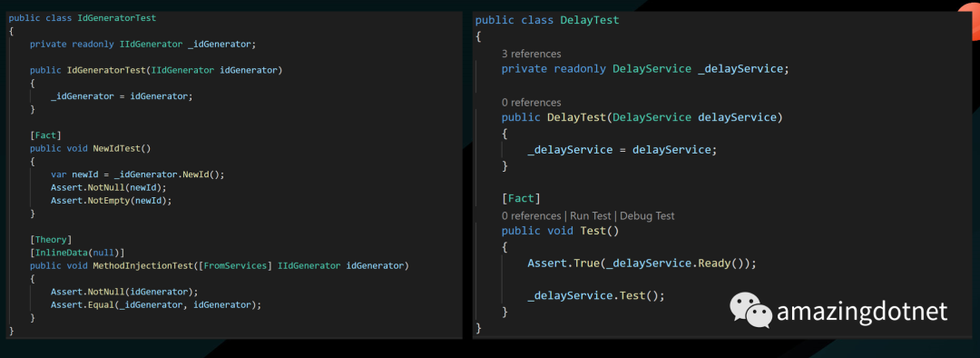The image size is (980, 358).
Task: Click the '_delayService = delayService;' assignment
Action: (622, 150)
